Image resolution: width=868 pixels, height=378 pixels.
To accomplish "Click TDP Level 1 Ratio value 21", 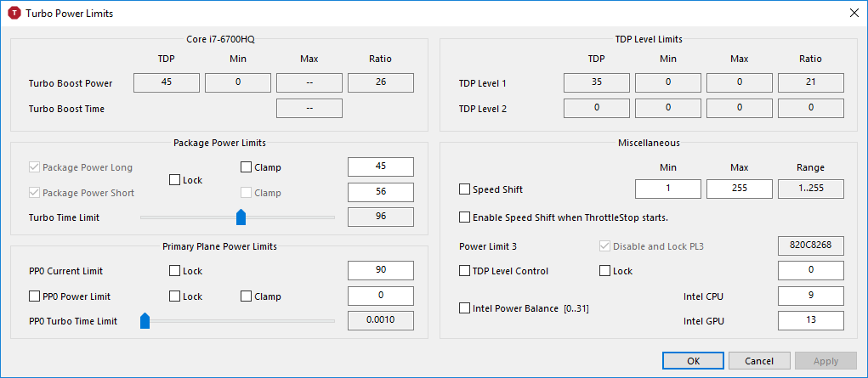I will [x=811, y=83].
